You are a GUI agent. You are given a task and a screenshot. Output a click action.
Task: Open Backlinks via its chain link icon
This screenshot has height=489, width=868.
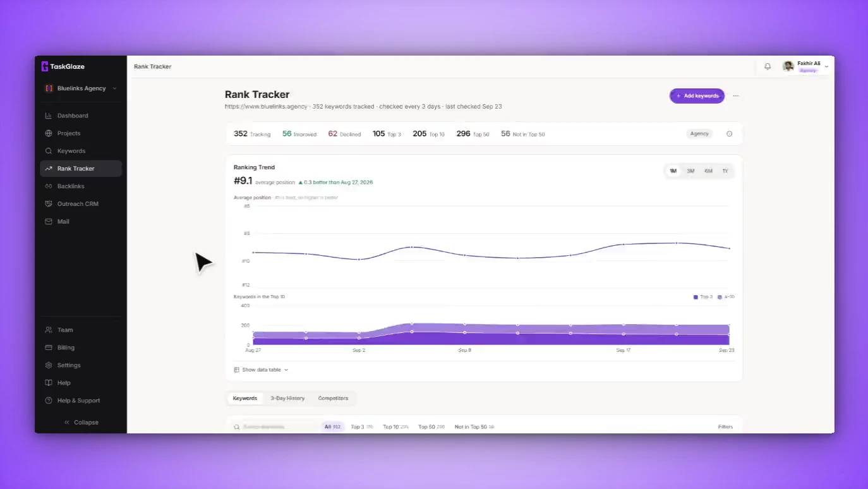click(x=49, y=186)
